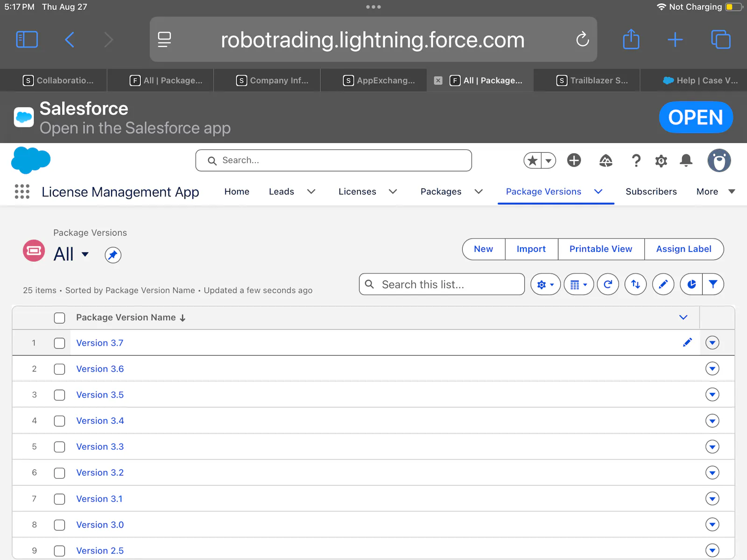Open the Subscribers tab
The image size is (747, 560).
pos(651,191)
